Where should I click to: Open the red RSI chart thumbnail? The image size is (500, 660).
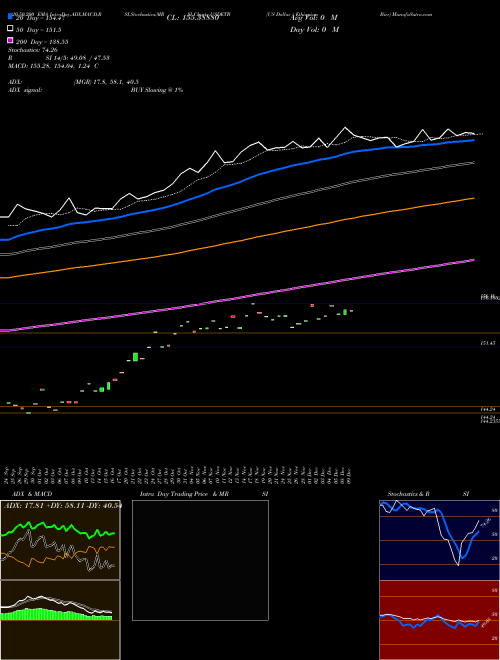click(439, 620)
